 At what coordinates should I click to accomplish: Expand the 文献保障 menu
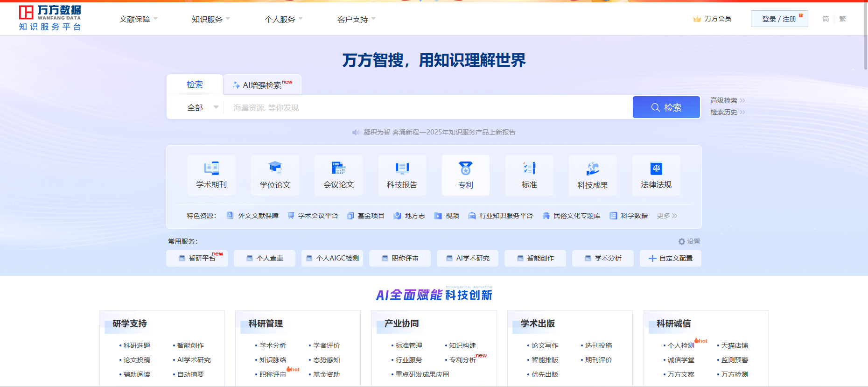click(139, 19)
